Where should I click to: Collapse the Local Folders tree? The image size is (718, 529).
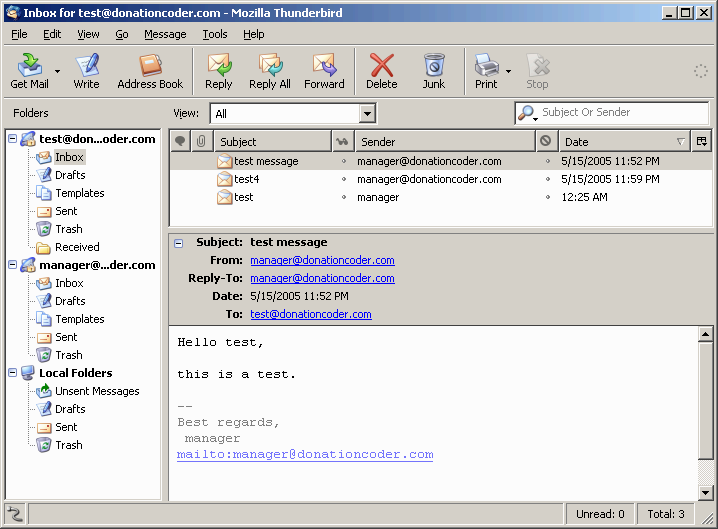[13, 373]
